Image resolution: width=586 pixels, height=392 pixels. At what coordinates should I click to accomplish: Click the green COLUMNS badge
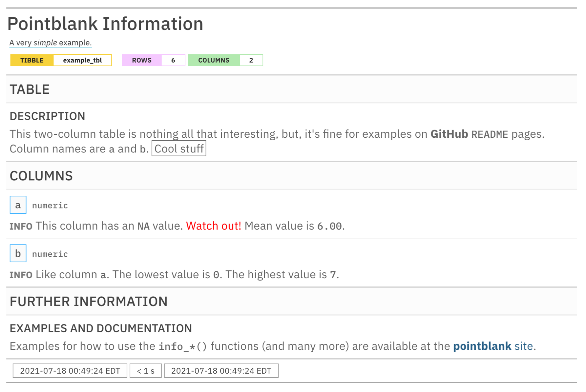pyautogui.click(x=214, y=60)
